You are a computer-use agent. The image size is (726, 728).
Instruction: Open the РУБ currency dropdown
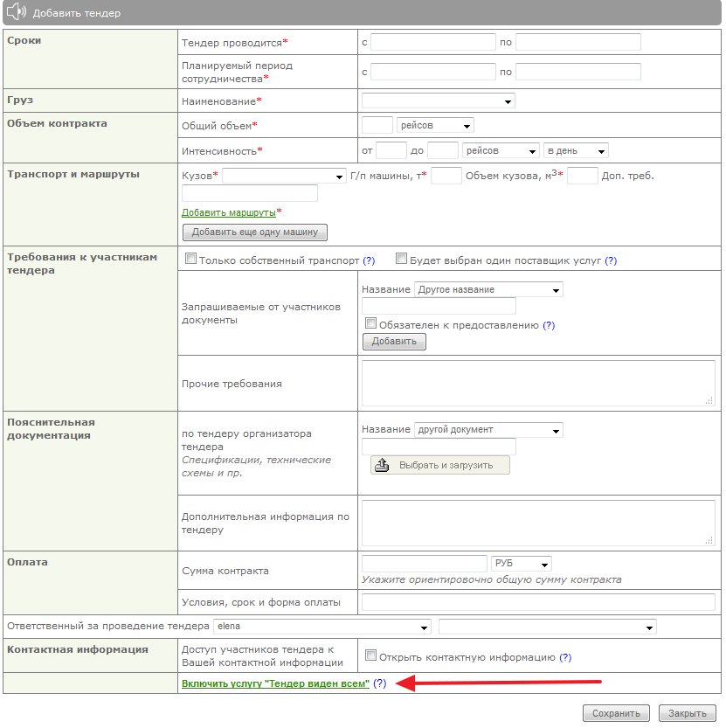(522, 564)
